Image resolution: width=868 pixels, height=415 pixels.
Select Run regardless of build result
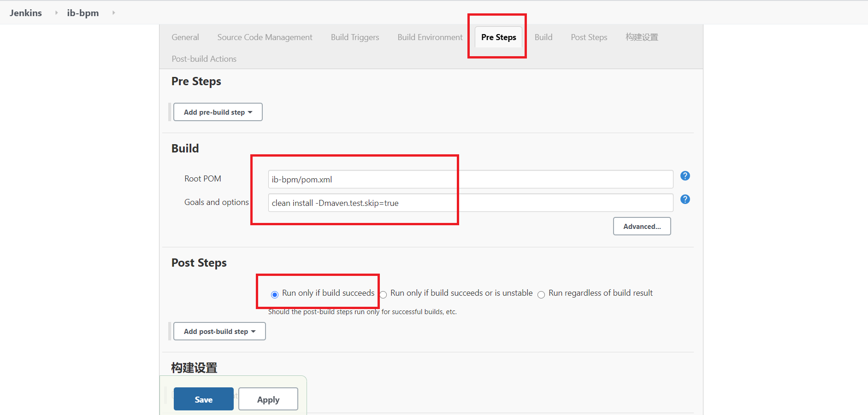click(541, 294)
